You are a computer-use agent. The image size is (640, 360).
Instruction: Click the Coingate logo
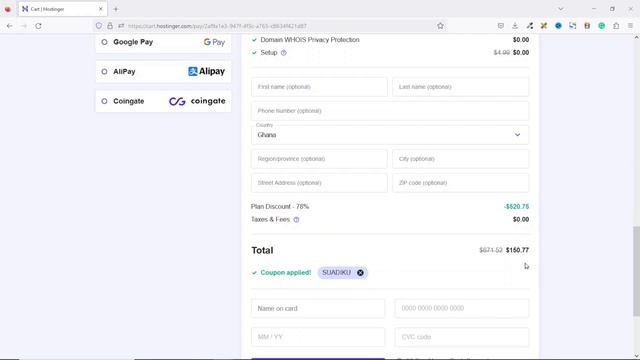pos(197,101)
